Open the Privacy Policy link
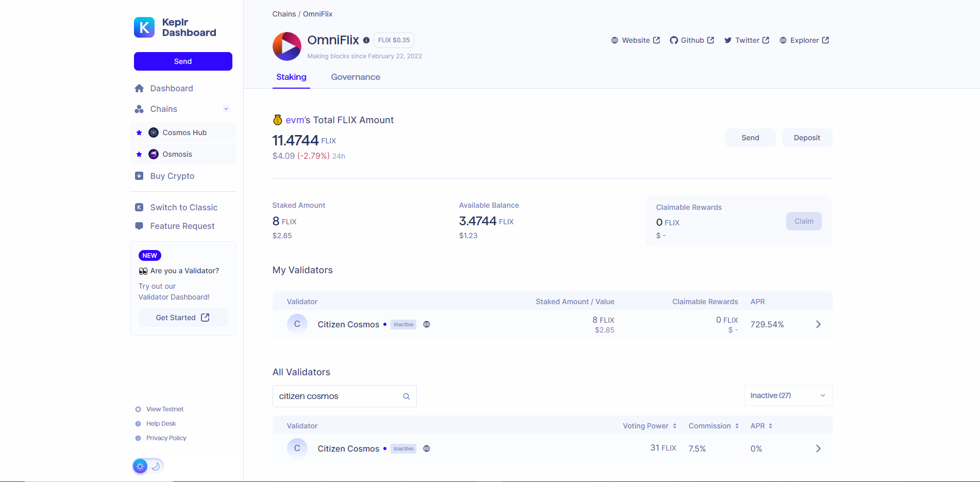 pos(166,438)
